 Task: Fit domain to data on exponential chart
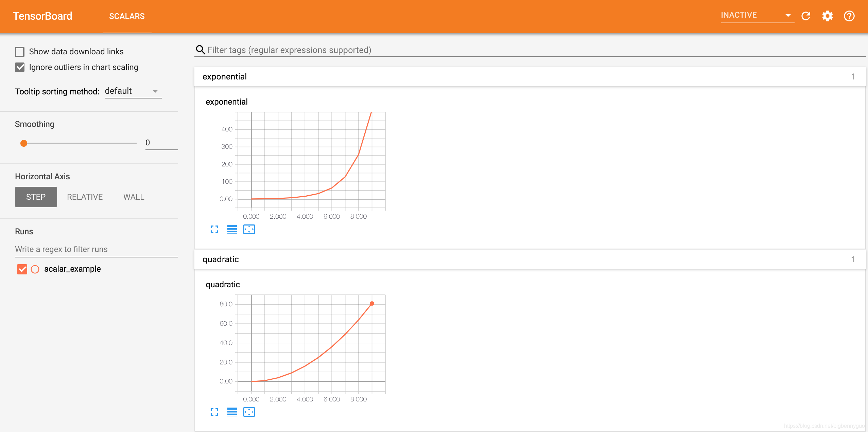pyautogui.click(x=249, y=230)
